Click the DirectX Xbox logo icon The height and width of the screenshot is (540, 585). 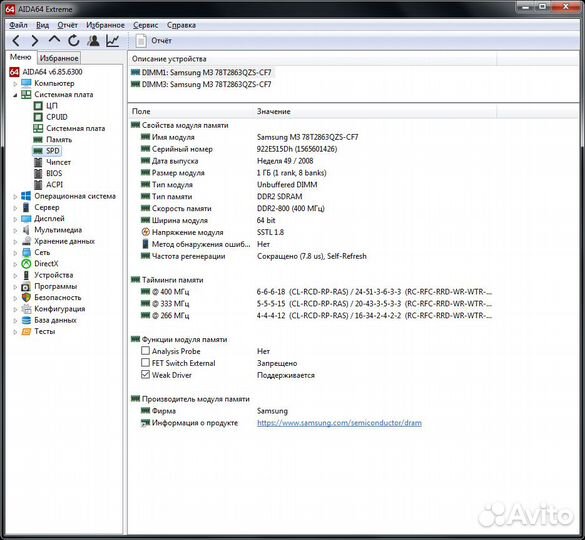click(26, 263)
